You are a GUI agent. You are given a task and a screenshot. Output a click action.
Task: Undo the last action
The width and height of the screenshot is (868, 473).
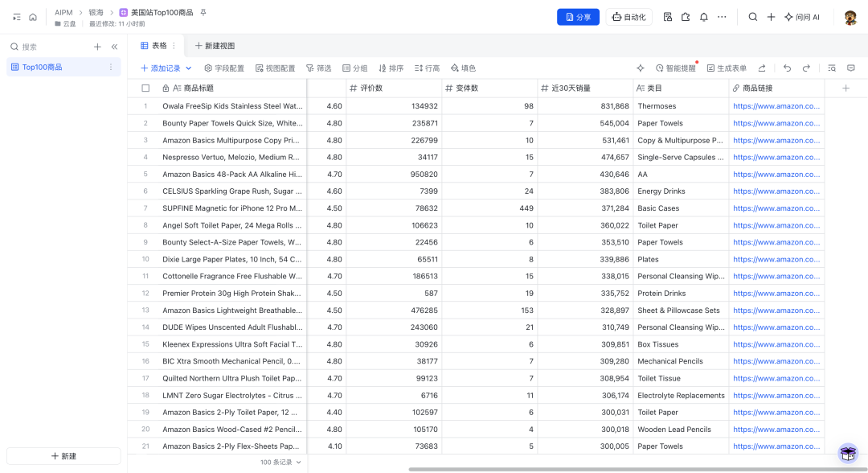coord(787,68)
